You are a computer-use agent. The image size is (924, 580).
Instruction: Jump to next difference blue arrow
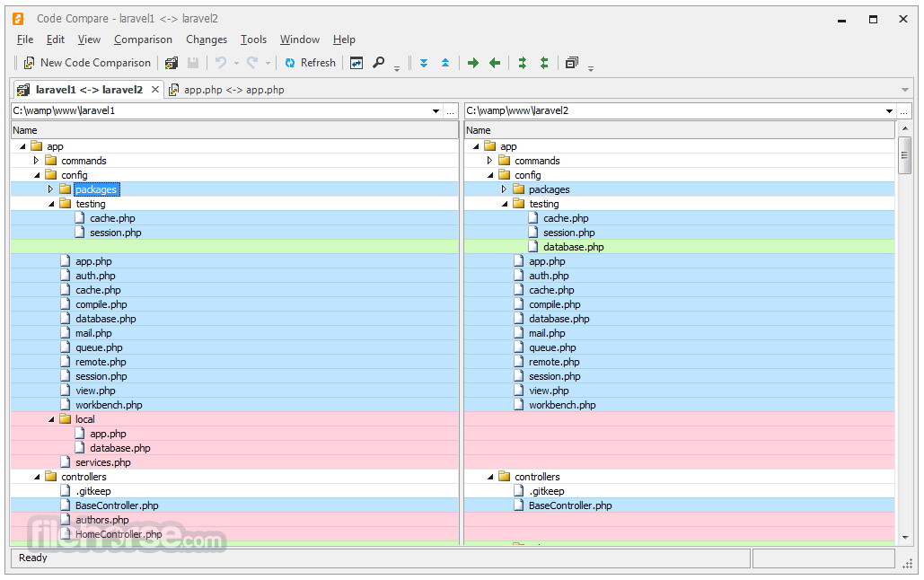(x=424, y=63)
